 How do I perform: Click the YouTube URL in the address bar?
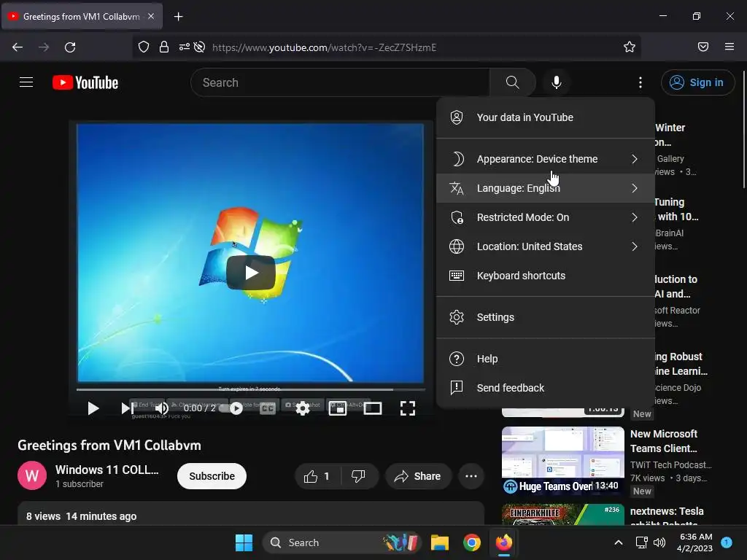coord(324,47)
